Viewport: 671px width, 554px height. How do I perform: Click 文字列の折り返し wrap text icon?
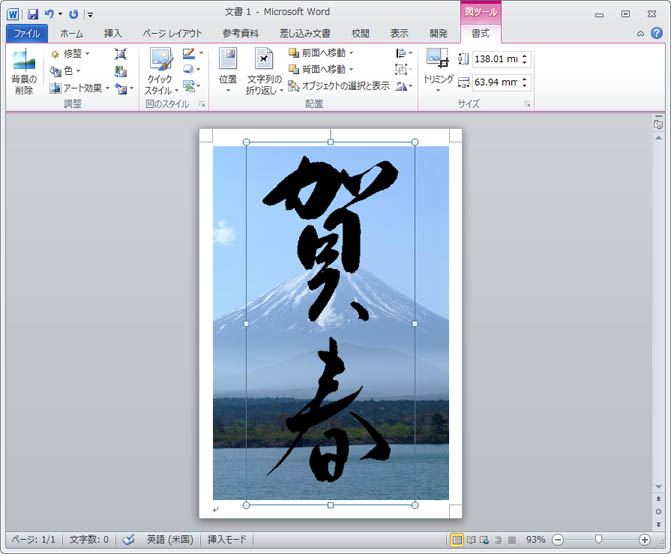pos(264,72)
